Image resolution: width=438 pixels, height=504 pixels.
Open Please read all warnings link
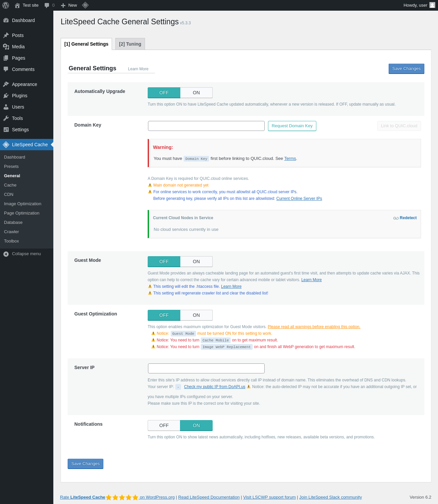pyautogui.click(x=314, y=327)
